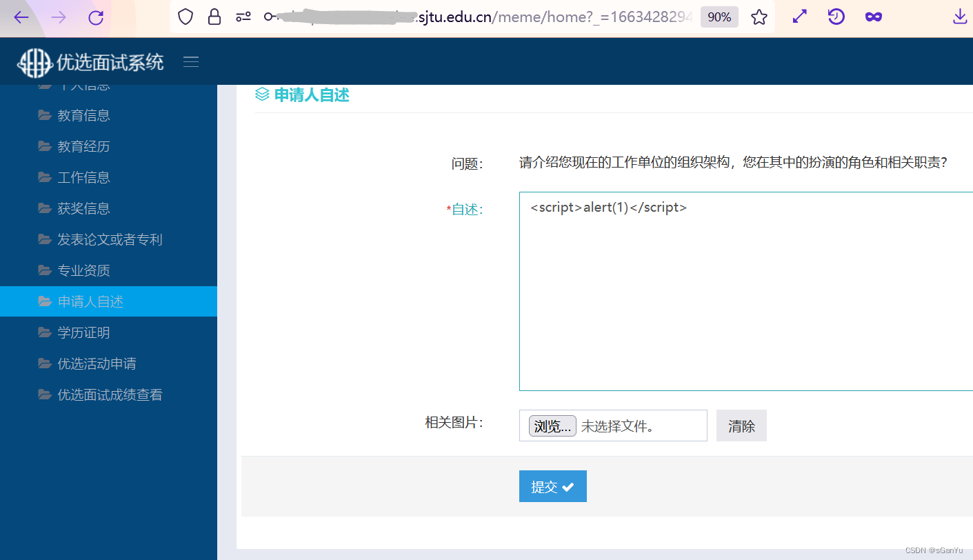This screenshot has height=560, width=973.
Task: Open 优选面试成绩查看 sidebar item
Action: pos(108,394)
